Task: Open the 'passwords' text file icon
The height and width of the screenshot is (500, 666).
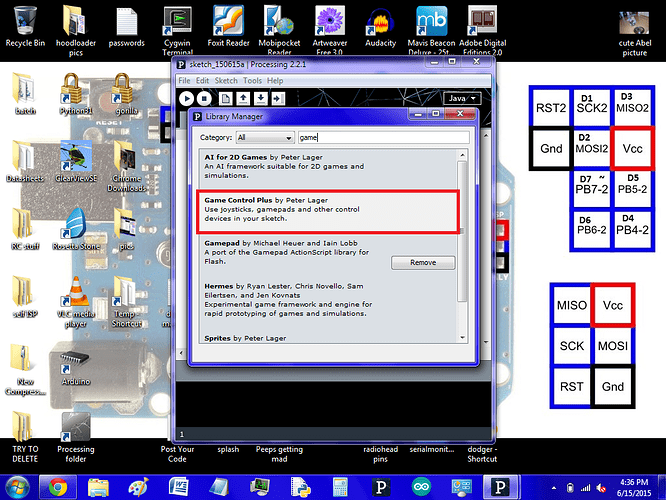Action: click(x=127, y=26)
